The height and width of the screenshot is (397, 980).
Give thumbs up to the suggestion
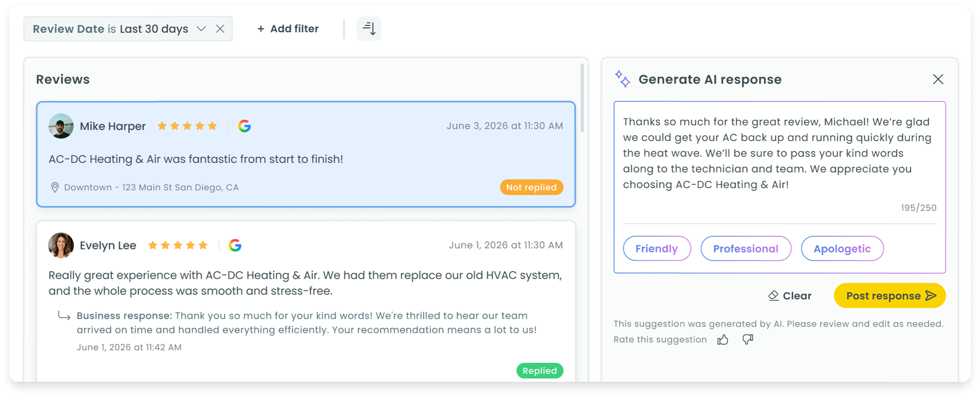point(723,339)
